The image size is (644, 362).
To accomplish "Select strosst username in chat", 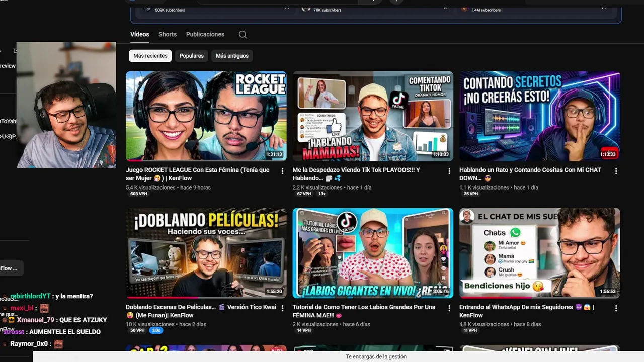I will pos(13,332).
